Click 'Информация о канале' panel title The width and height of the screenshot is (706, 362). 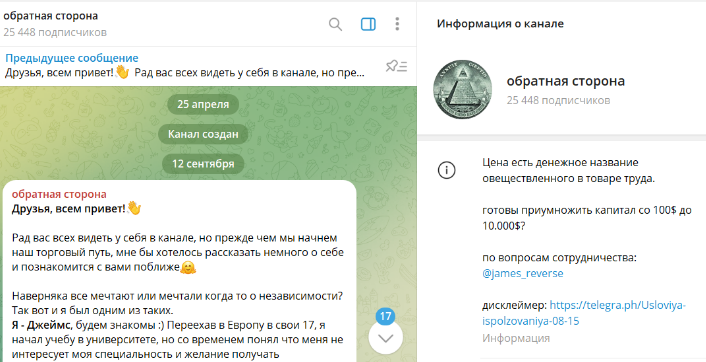[x=500, y=24]
